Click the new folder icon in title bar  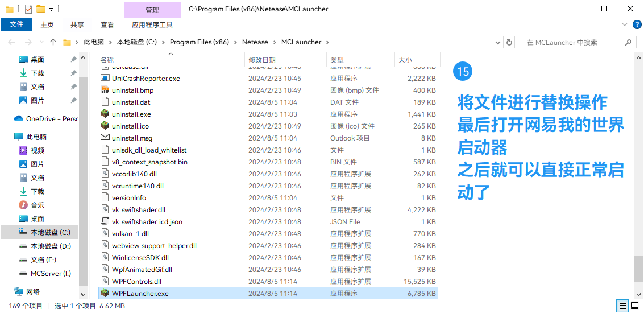coord(41,9)
